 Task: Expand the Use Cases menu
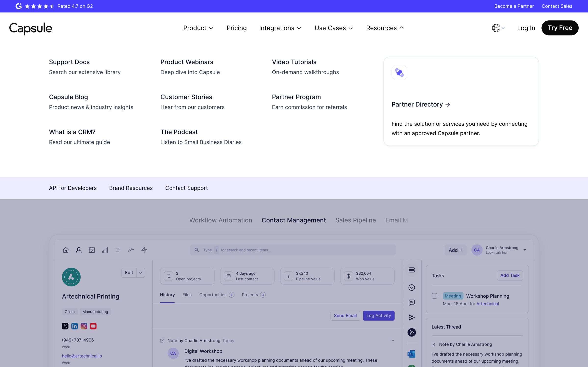333,28
